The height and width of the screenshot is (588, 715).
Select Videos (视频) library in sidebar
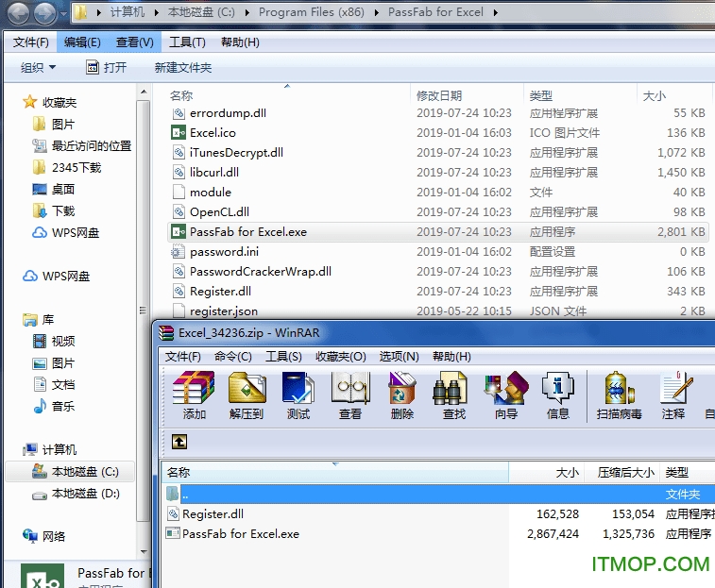pos(54,342)
